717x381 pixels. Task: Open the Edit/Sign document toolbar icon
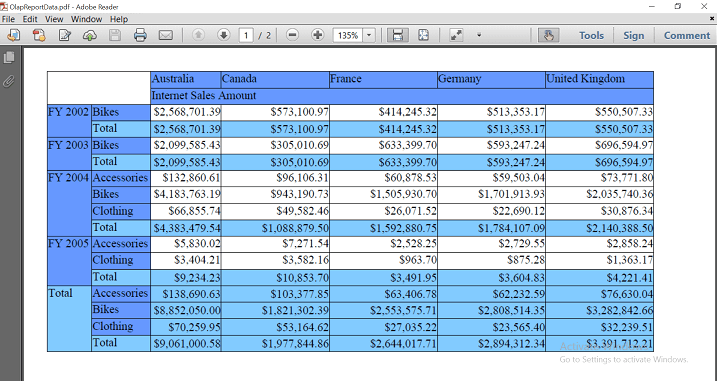(64, 35)
